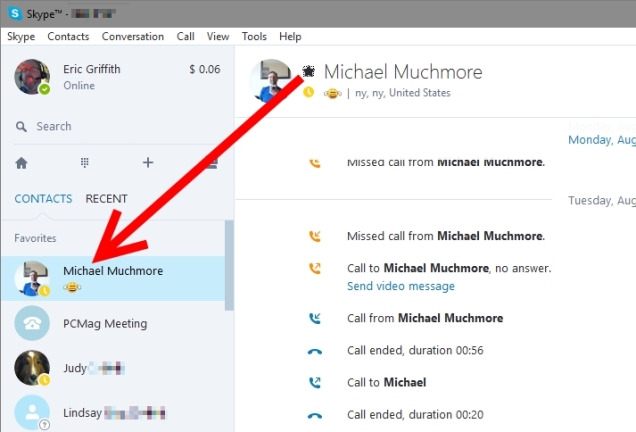636x432 pixels.
Task: Open the Call menu
Action: pyautogui.click(x=185, y=37)
